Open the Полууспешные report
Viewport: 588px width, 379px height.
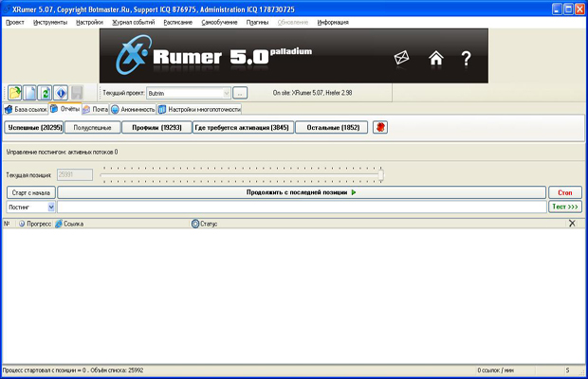pos(93,127)
